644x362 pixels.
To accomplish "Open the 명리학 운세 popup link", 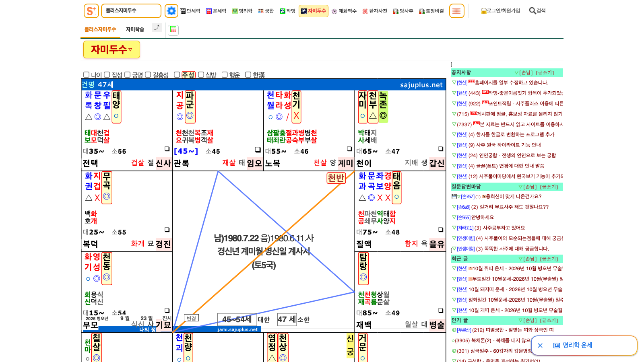I will click(x=573, y=346).
